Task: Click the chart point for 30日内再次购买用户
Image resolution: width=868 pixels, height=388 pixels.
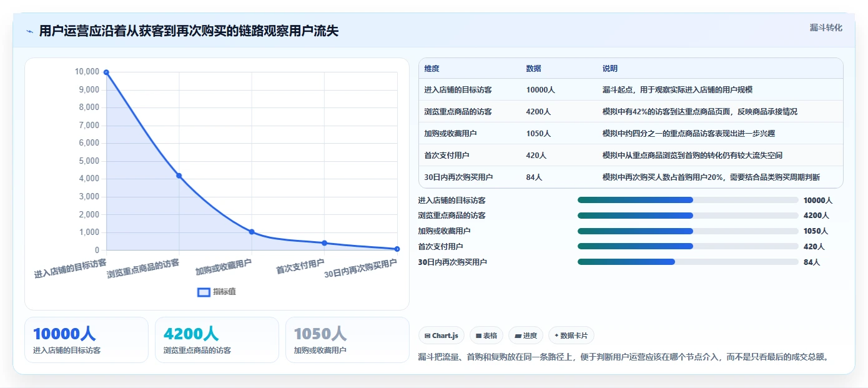Action: pyautogui.click(x=397, y=249)
